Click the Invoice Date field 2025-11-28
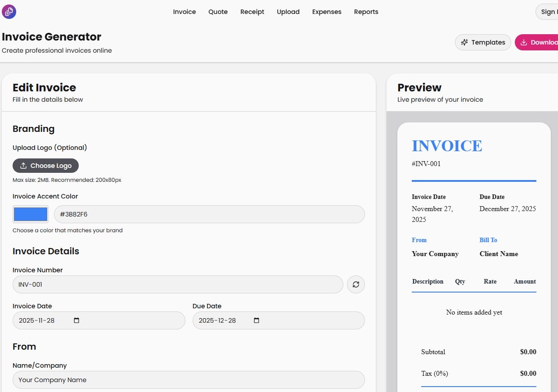558x392 pixels. tap(99, 320)
